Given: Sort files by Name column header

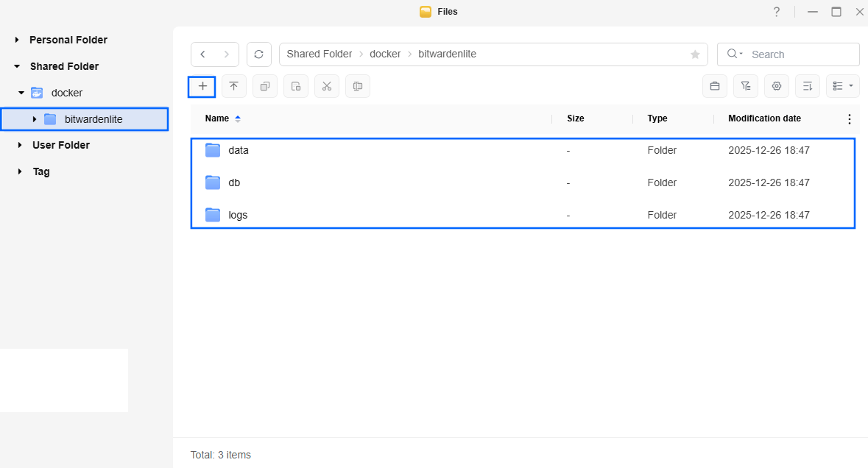Looking at the screenshot, I should [x=217, y=118].
